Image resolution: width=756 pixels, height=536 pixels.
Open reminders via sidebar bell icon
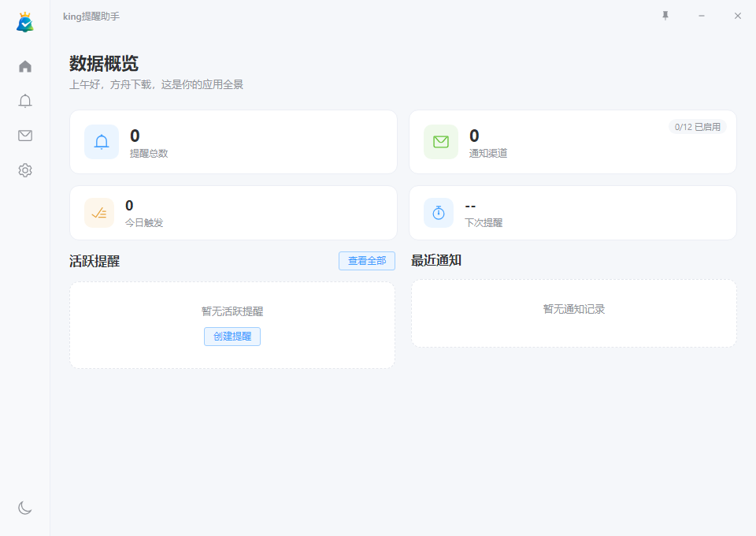click(24, 101)
